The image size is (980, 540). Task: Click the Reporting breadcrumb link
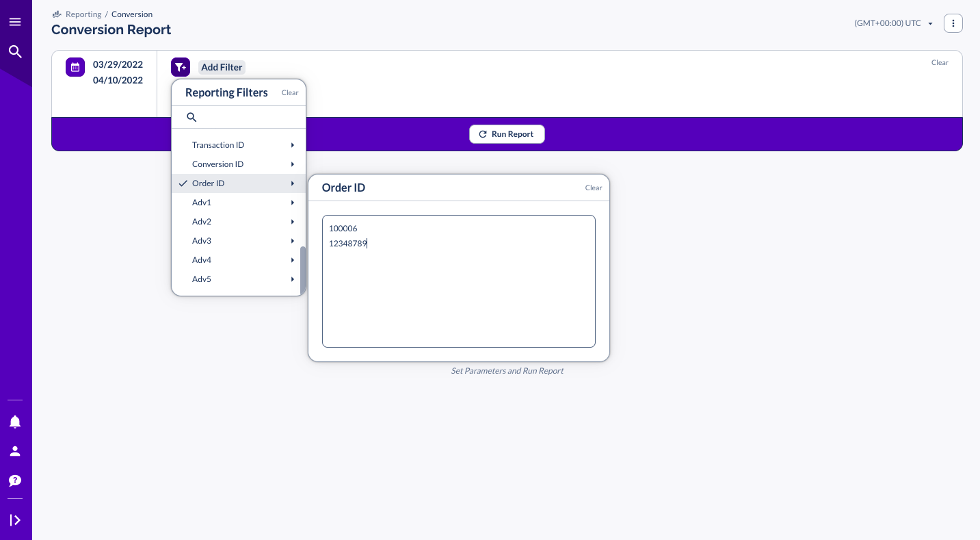pos(83,14)
